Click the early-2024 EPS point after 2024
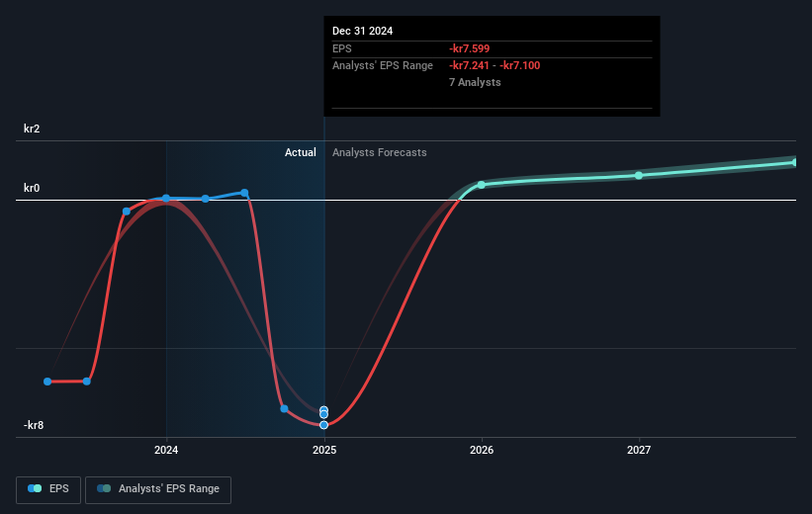The height and width of the screenshot is (514, 812). point(206,199)
